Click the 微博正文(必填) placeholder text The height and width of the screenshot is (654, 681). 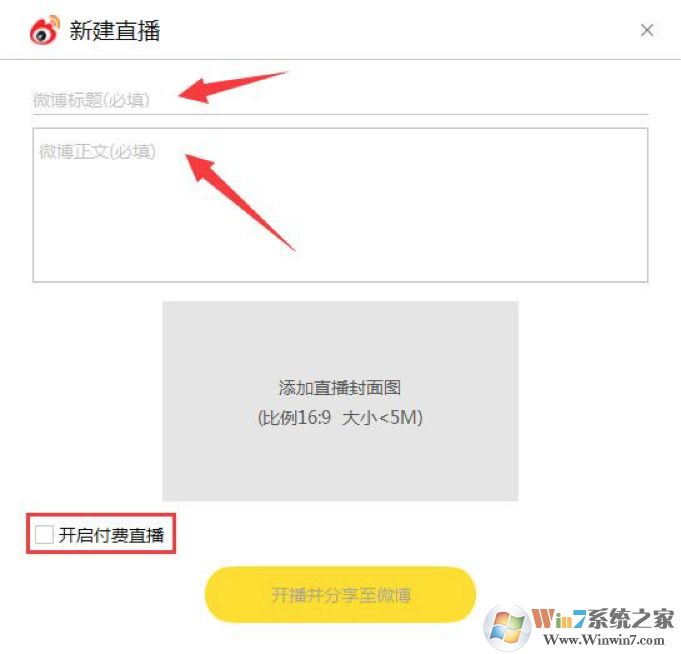pos(97,152)
